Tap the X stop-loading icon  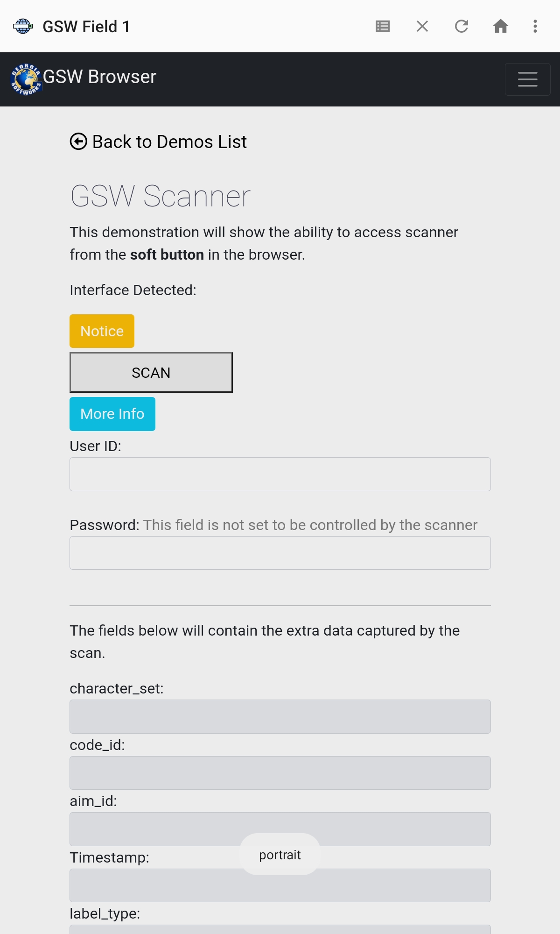coord(422,26)
